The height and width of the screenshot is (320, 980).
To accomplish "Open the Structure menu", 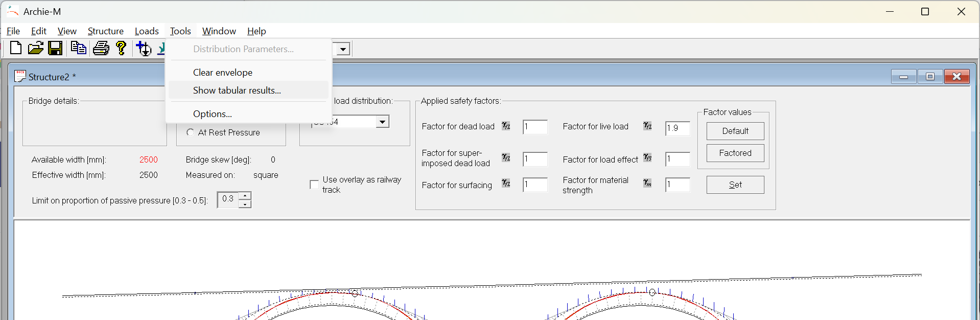I will click(x=106, y=31).
